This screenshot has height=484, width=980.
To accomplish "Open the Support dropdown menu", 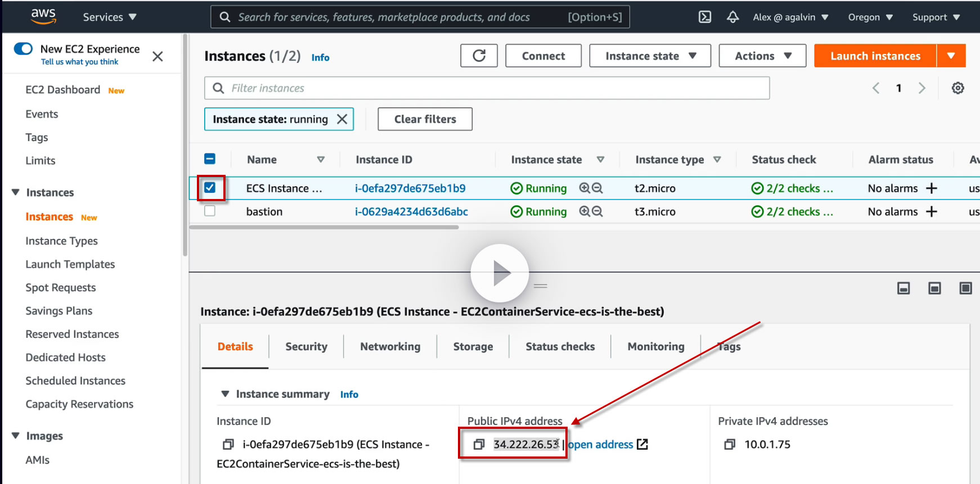I will pyautogui.click(x=936, y=17).
